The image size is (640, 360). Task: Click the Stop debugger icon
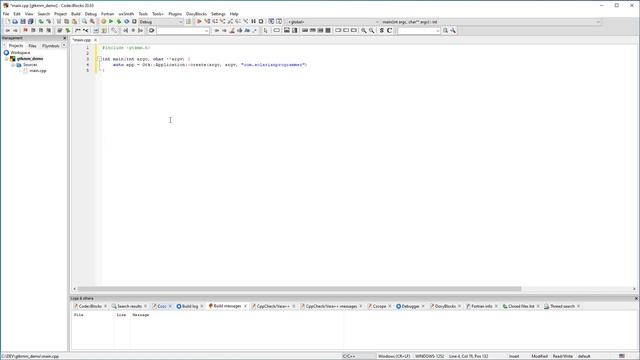click(261, 22)
